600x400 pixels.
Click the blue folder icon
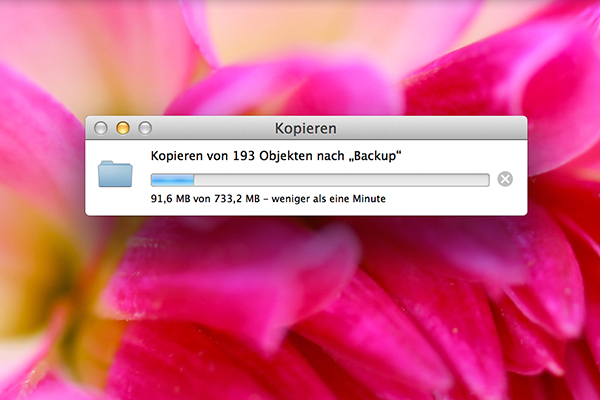point(115,174)
